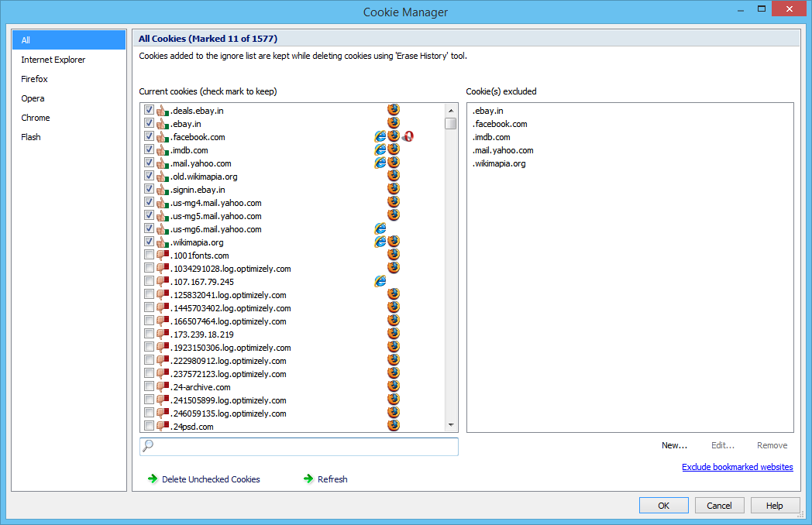Viewport: 812px width, 525px height.
Task: Open Exclude bookmarked websites link
Action: click(737, 466)
